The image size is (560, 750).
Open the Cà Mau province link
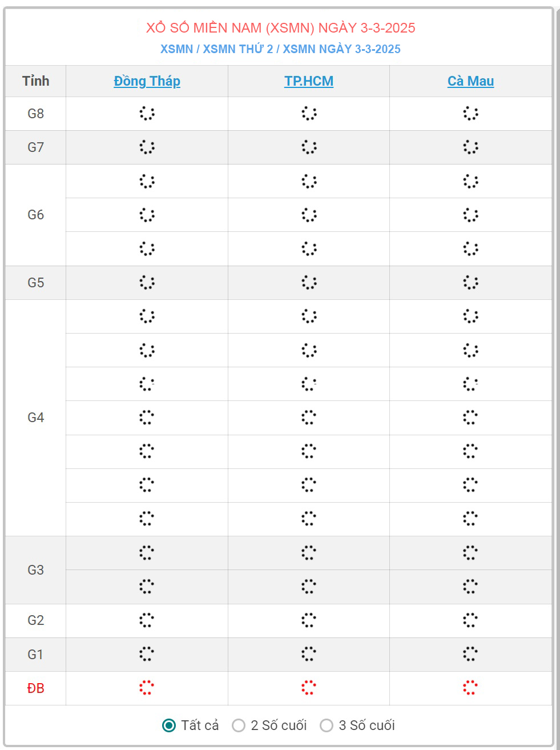(470, 81)
